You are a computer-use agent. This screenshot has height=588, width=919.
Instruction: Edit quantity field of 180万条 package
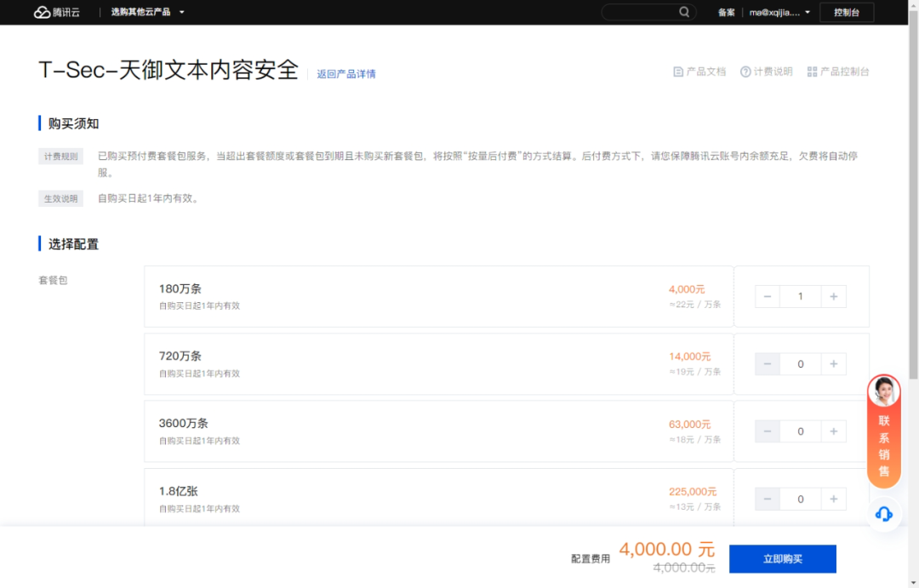click(x=800, y=297)
